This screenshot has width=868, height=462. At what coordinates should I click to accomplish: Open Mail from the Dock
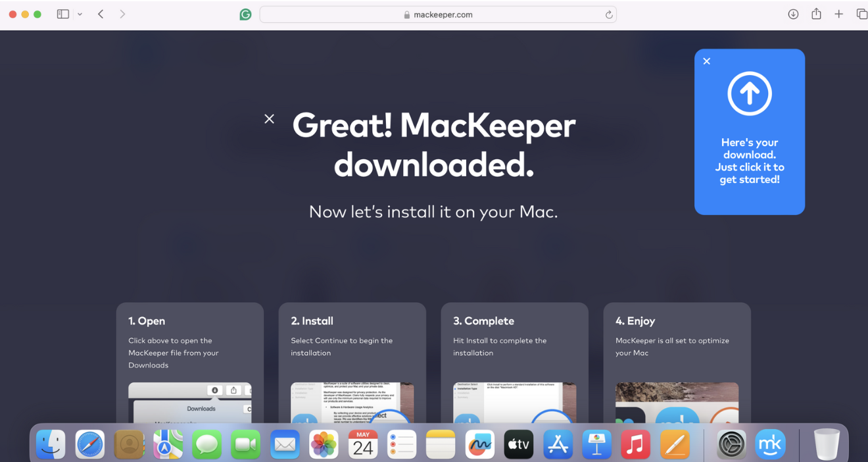[285, 444]
